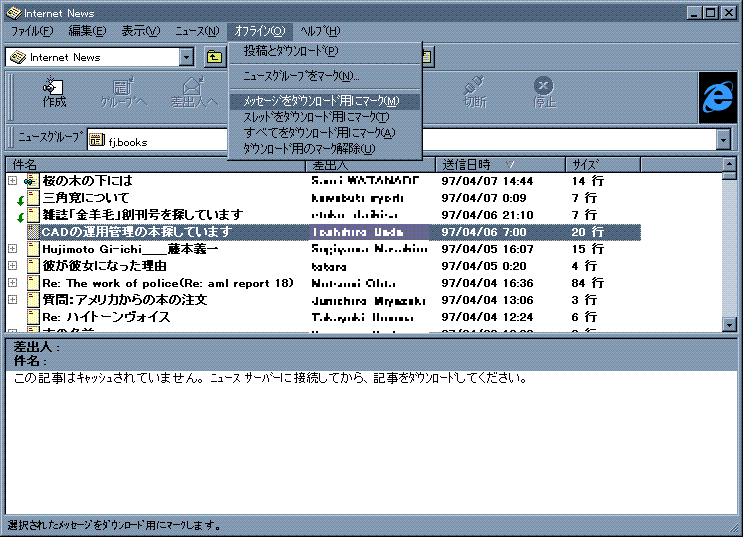Click the download-mark arrow beside 雑誌「金羊毛」
This screenshot has height=537, width=743.
pyautogui.click(x=20, y=218)
